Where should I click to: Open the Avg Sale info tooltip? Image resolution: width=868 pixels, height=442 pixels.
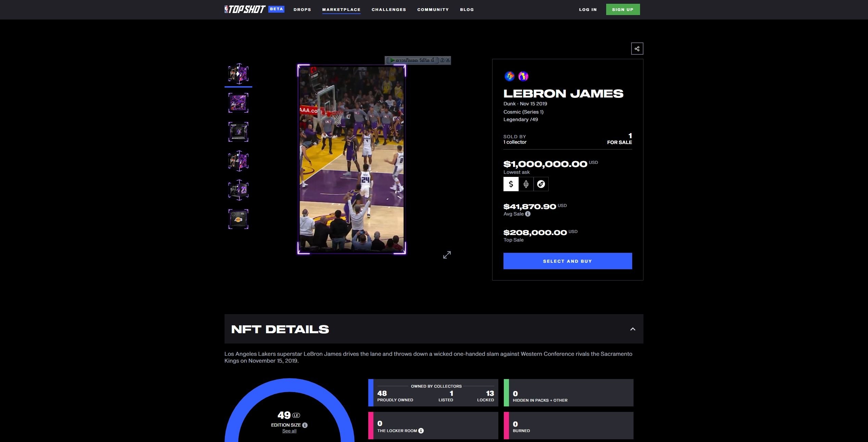click(x=528, y=214)
